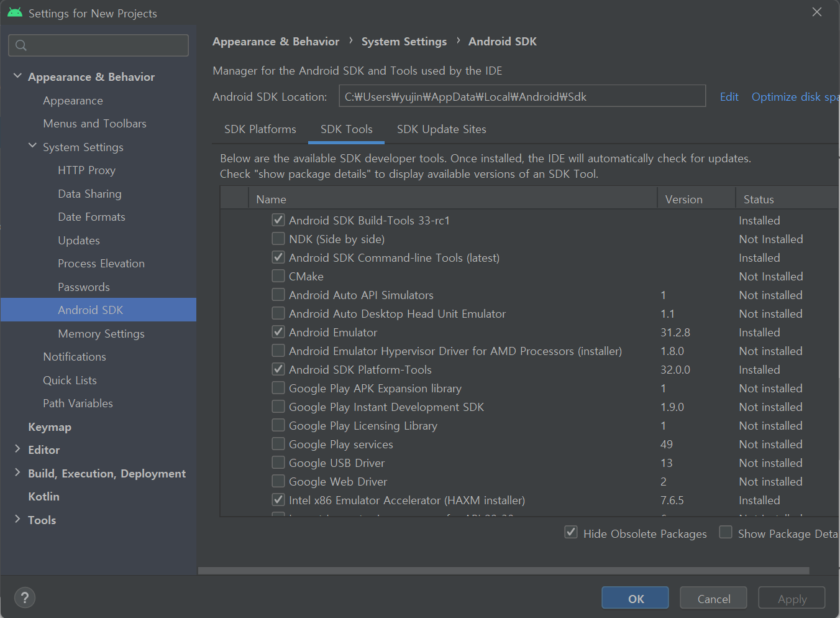Click Optimize disk space link
This screenshot has height=618, width=840.
795,97
